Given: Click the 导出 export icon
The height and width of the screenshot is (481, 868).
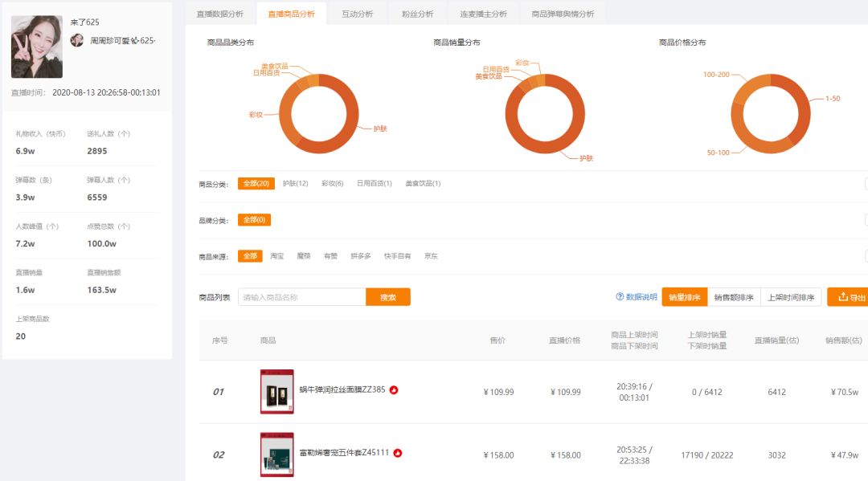Looking at the screenshot, I should pyautogui.click(x=845, y=296).
